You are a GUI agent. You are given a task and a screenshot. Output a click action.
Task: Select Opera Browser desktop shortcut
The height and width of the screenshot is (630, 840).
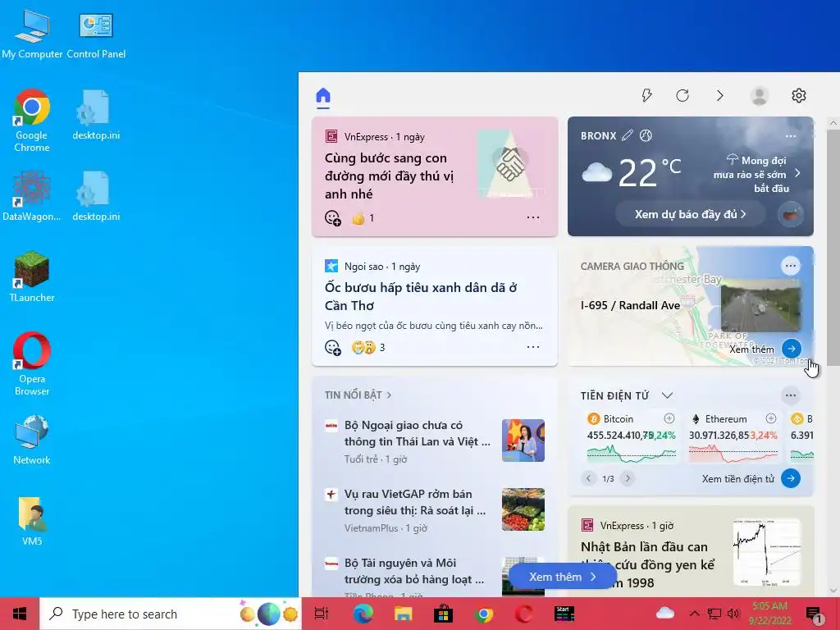pos(32,364)
